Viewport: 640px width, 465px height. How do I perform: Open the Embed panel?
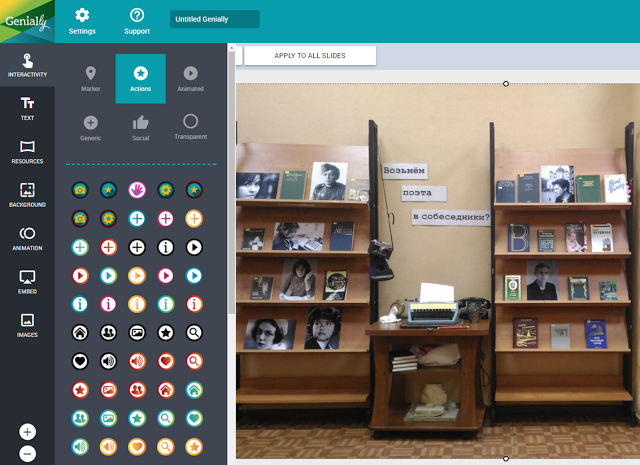pyautogui.click(x=27, y=281)
